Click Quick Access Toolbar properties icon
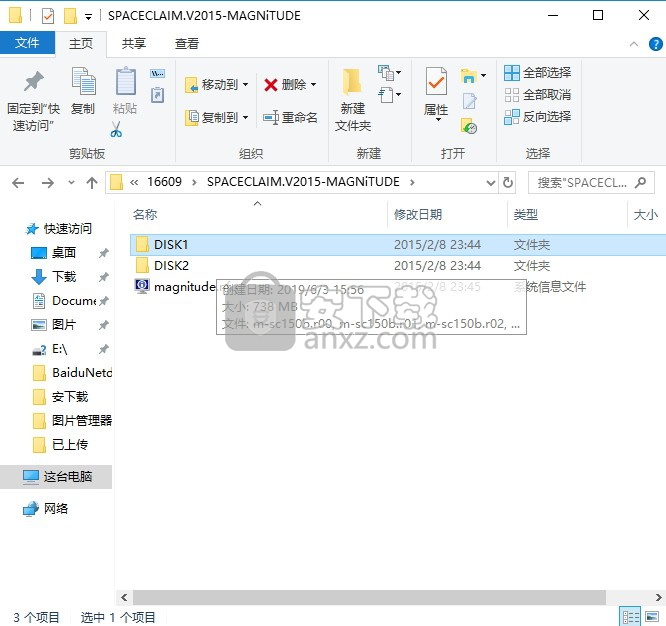Viewport: 666px width, 626px height. click(x=48, y=16)
